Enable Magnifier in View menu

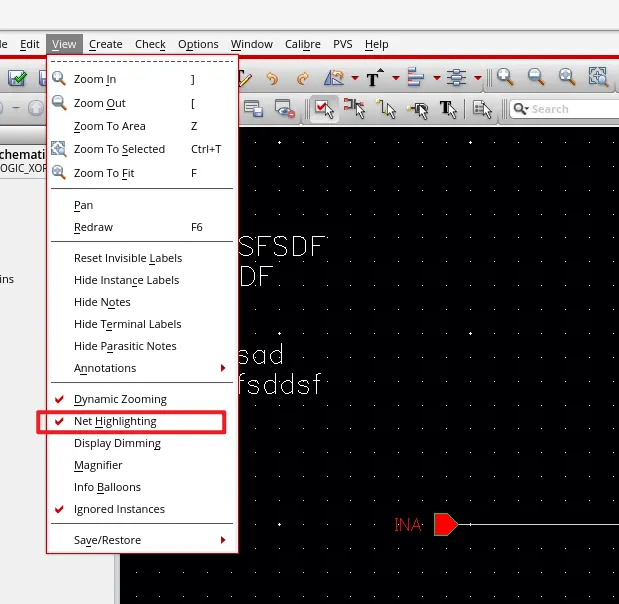(142, 465)
